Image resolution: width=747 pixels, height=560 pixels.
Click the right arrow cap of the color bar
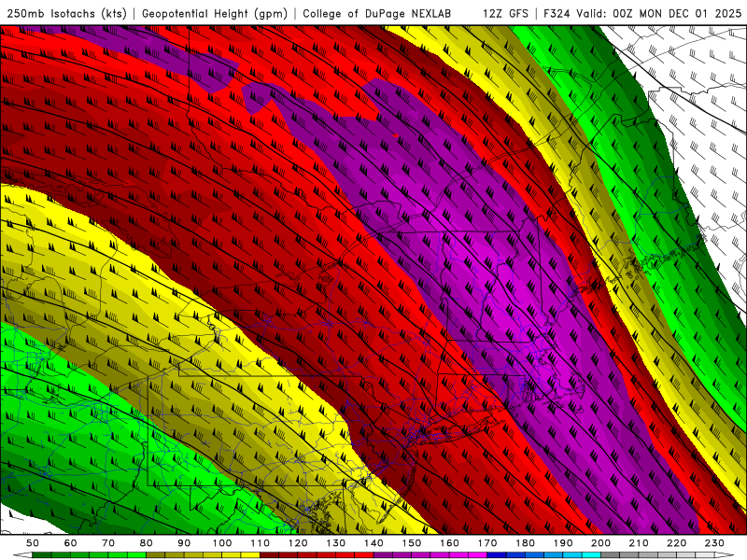click(725, 555)
